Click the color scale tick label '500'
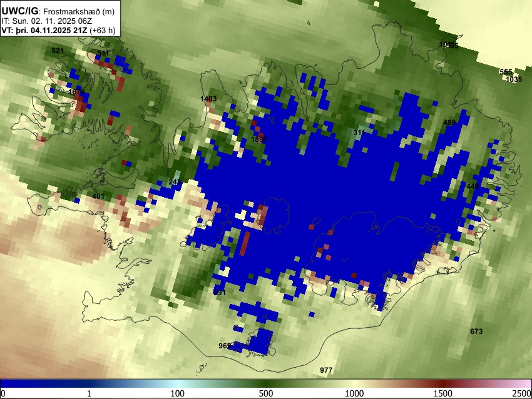The width and height of the screenshot is (532, 399). tap(266, 393)
